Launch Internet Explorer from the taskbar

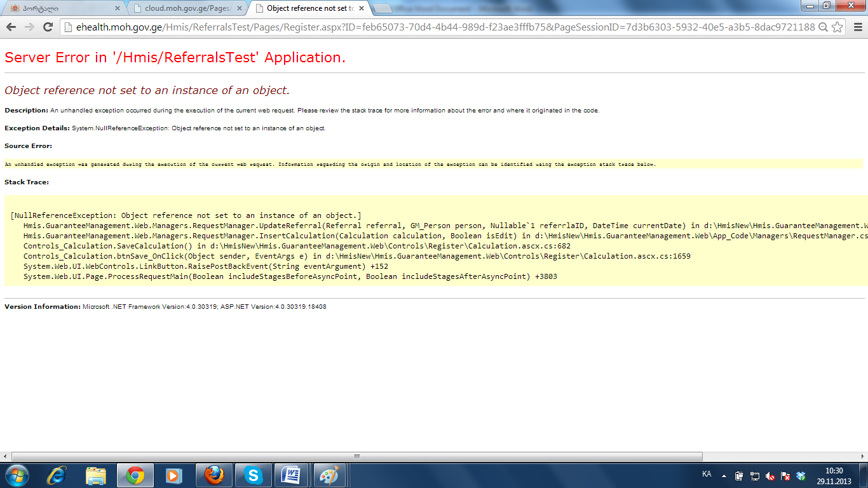[57, 475]
